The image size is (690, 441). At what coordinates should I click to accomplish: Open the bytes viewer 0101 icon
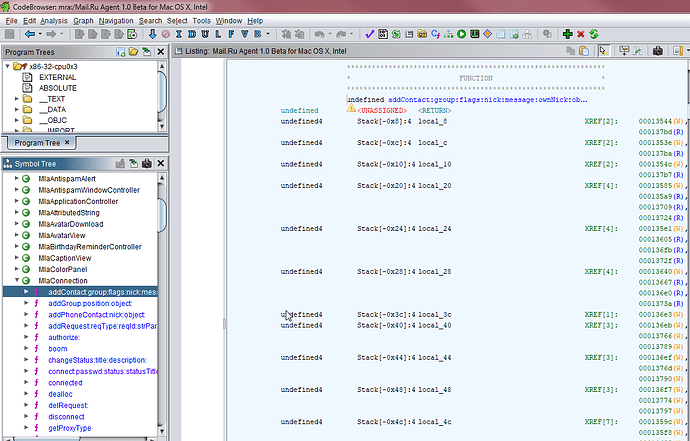click(383, 34)
